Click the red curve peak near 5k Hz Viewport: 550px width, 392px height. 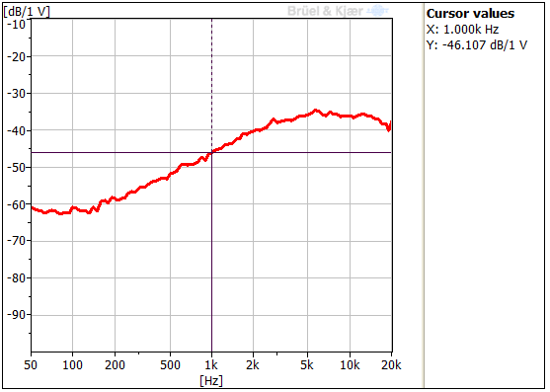(316, 111)
